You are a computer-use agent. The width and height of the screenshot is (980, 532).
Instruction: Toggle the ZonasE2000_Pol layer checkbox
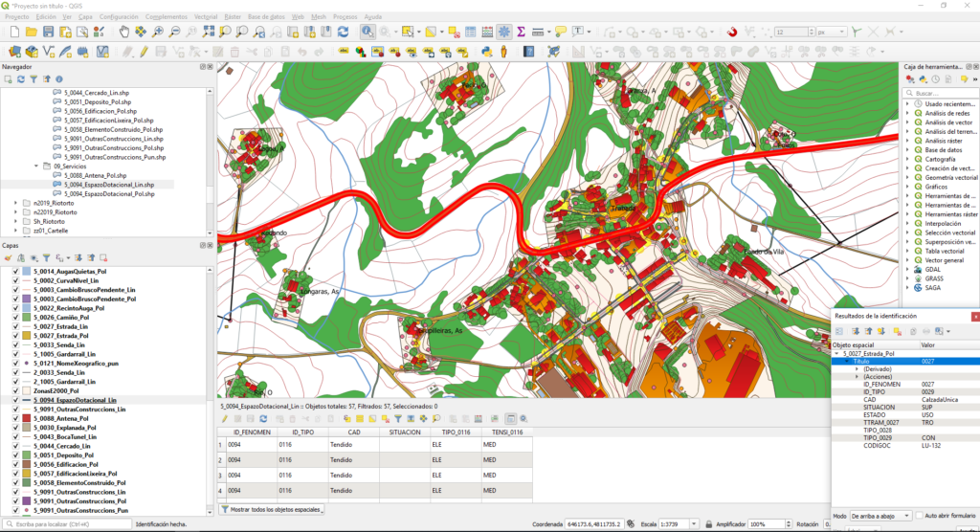(x=15, y=390)
